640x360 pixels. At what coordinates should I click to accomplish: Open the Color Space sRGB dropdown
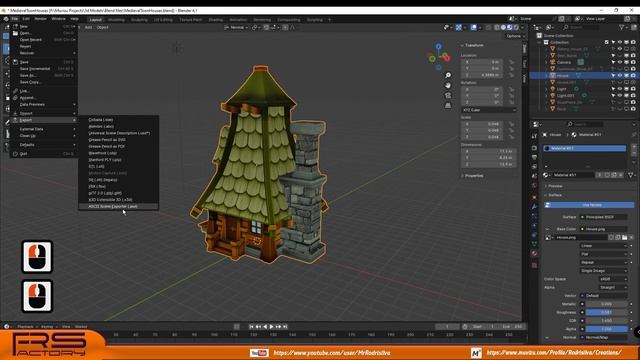(x=613, y=279)
